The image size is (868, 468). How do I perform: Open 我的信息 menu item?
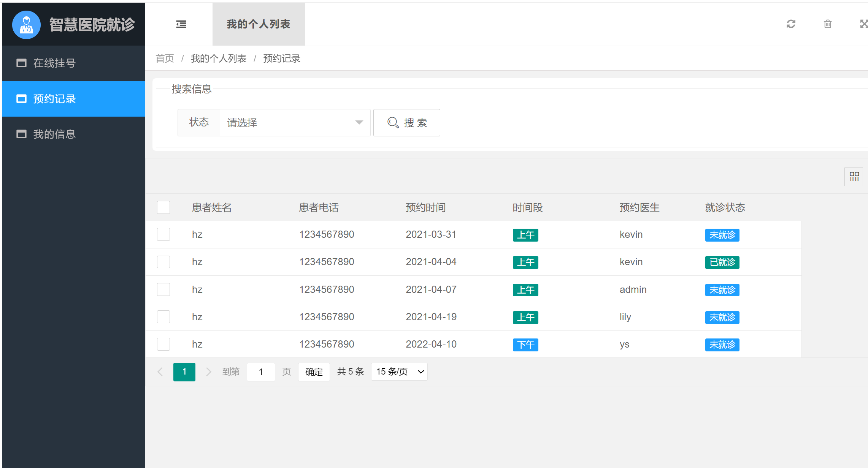click(73, 134)
